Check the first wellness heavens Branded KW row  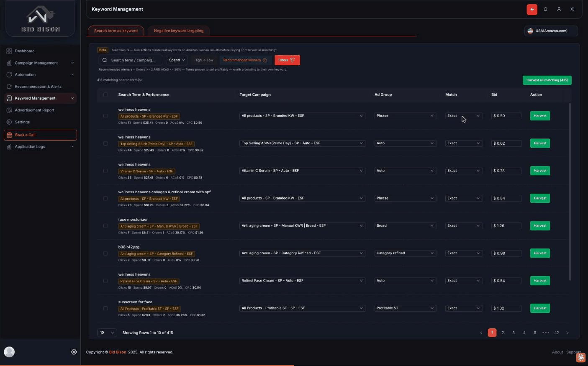coord(105,116)
